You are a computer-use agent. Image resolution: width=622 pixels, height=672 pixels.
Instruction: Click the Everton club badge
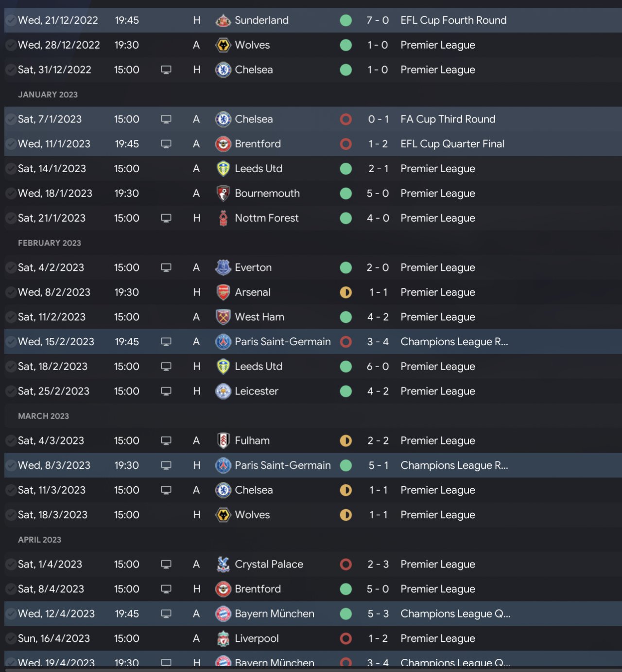coord(223,267)
